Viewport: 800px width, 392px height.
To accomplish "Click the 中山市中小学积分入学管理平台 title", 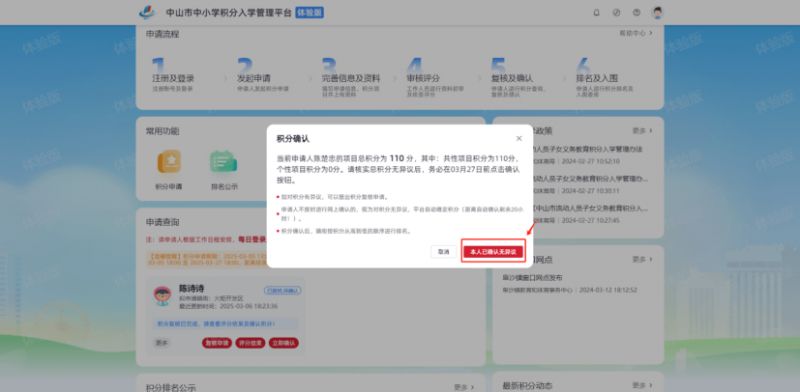I will tap(229, 13).
